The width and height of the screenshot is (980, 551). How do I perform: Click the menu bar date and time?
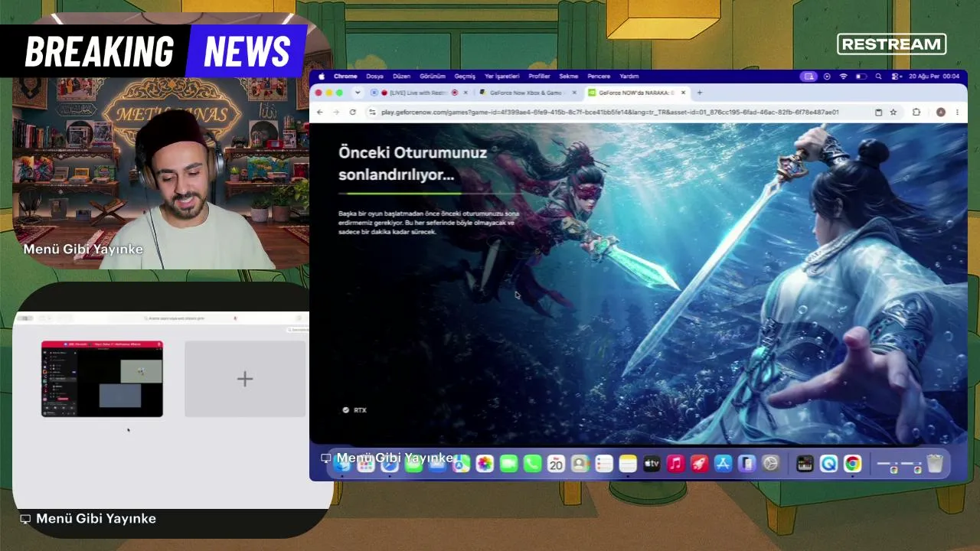pyautogui.click(x=934, y=77)
